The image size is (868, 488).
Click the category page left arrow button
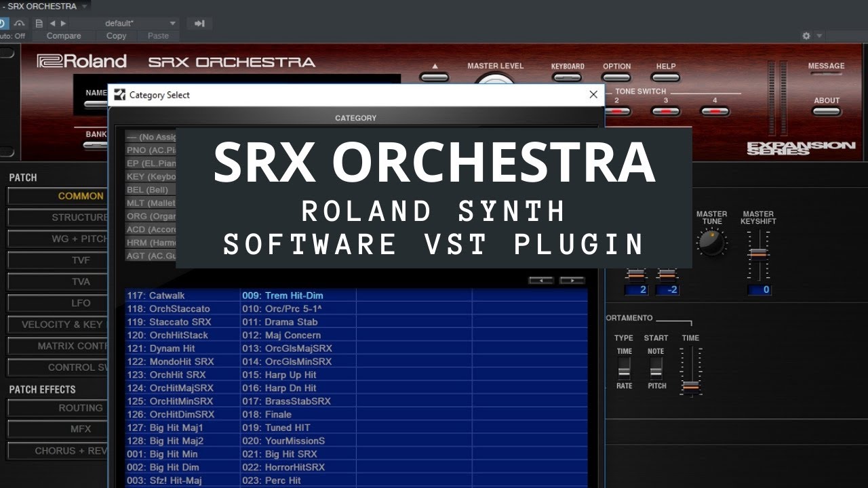coord(541,280)
